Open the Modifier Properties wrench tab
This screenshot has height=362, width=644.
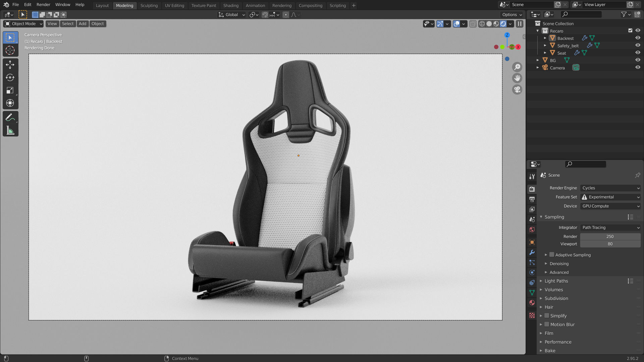tap(532, 252)
